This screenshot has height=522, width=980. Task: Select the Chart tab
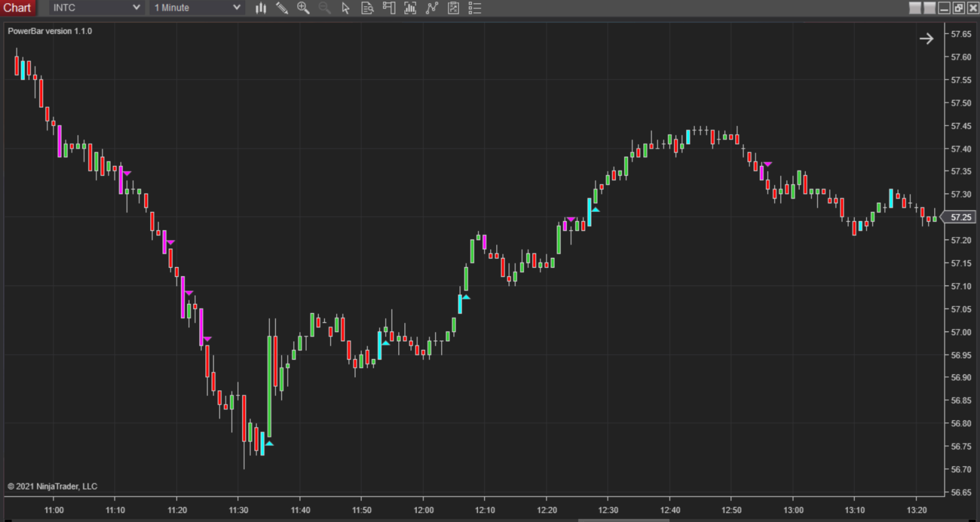(x=18, y=8)
